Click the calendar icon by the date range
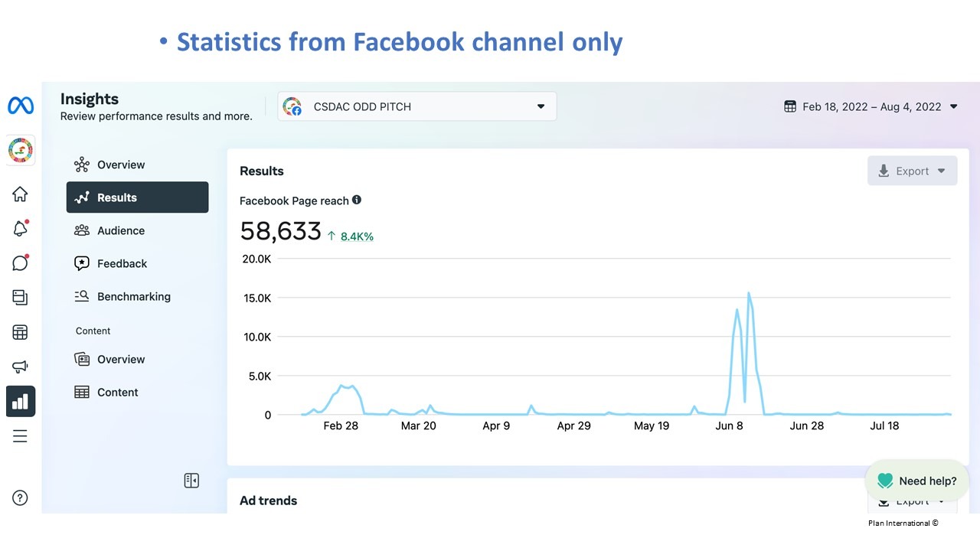Screen dimensions: 980x551 pyautogui.click(x=790, y=106)
